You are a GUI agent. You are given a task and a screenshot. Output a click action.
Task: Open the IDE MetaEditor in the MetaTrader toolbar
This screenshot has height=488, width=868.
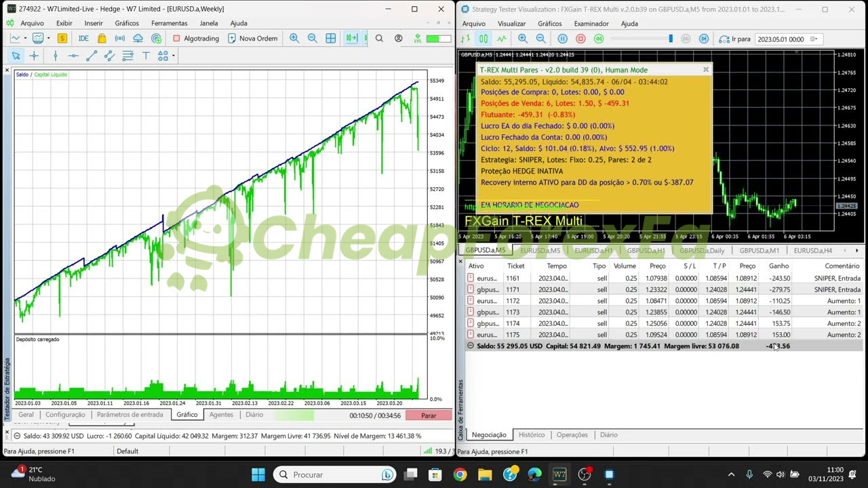[83, 39]
